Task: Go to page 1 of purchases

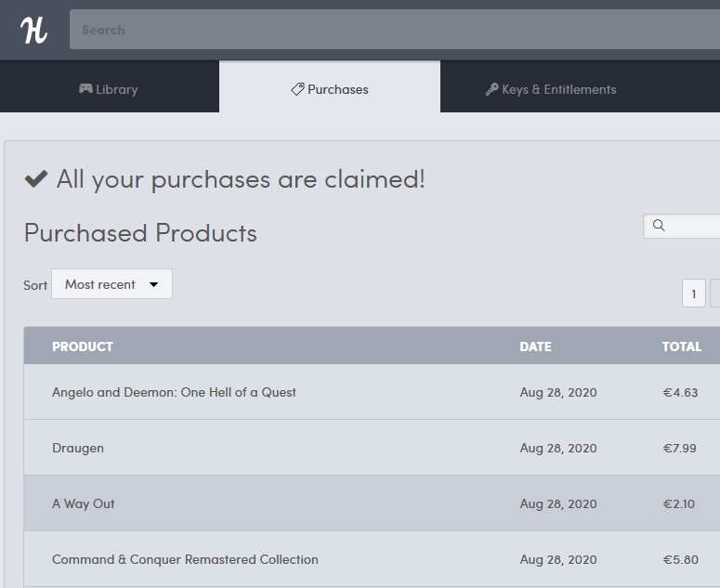Action: (x=693, y=294)
